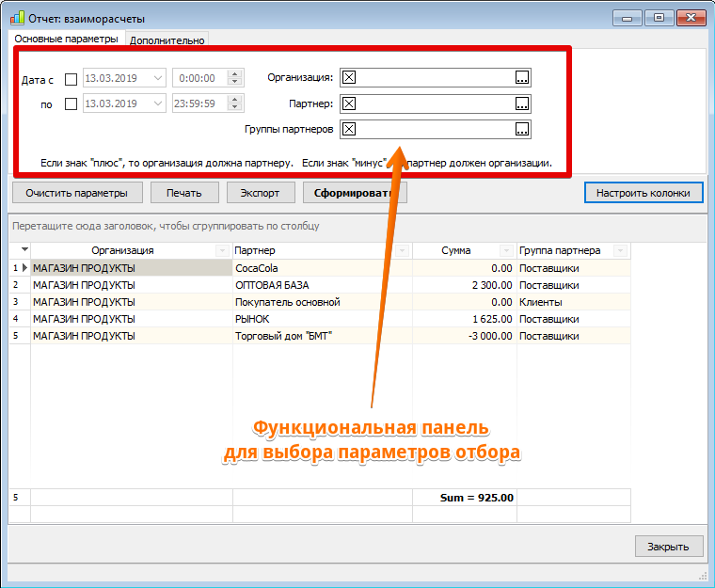Click into the Организация input field

435,77
